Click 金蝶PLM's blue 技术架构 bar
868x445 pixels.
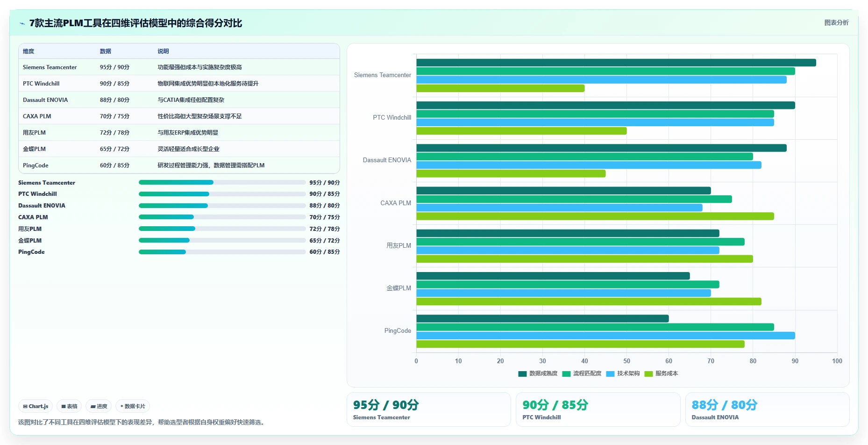(563, 293)
